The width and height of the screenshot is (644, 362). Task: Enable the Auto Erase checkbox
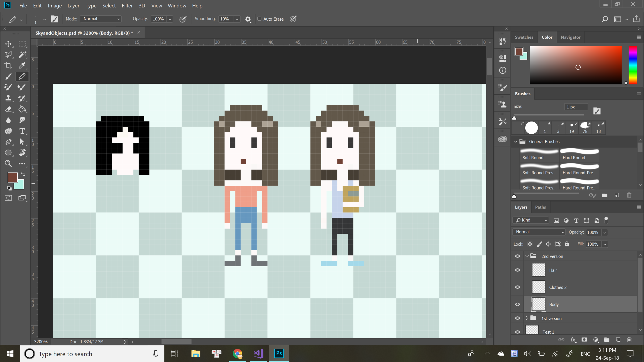click(259, 19)
